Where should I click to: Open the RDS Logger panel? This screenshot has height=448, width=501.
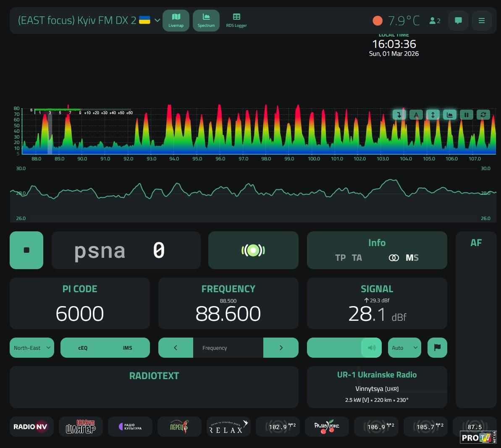tap(236, 20)
